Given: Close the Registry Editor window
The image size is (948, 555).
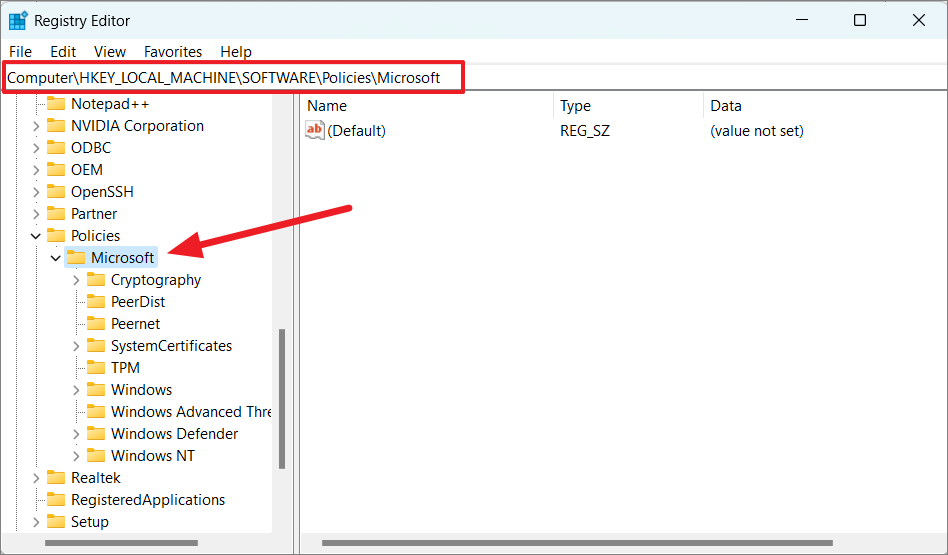Looking at the screenshot, I should [918, 20].
